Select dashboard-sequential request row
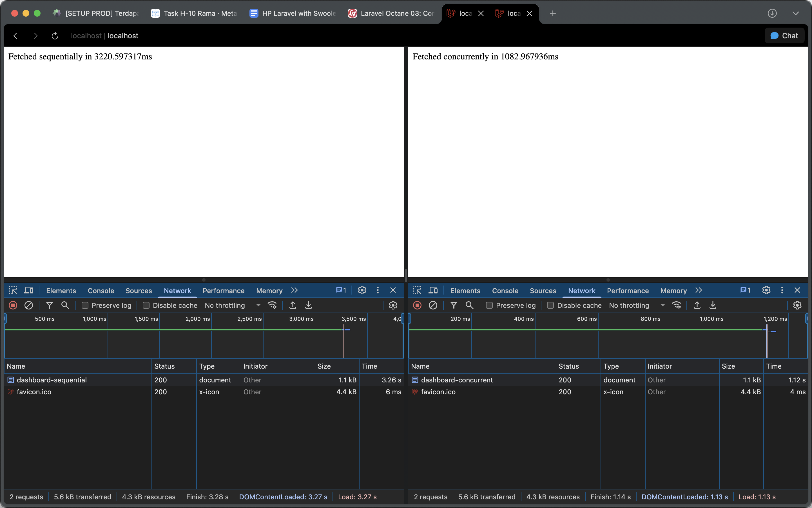 [x=204, y=380]
